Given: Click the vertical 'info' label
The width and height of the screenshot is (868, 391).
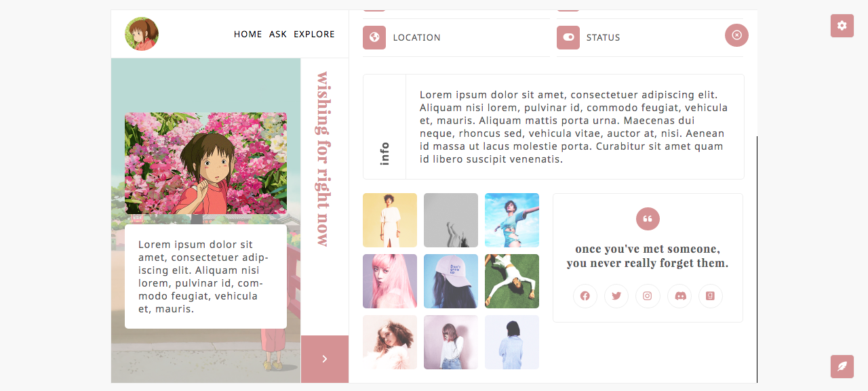Looking at the screenshot, I should tap(384, 154).
